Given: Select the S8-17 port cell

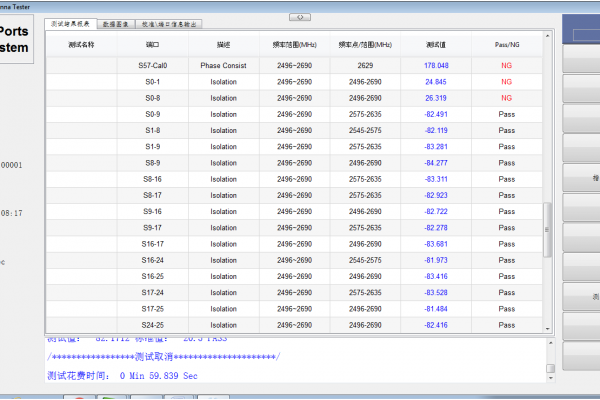Looking at the screenshot, I should (153, 195).
